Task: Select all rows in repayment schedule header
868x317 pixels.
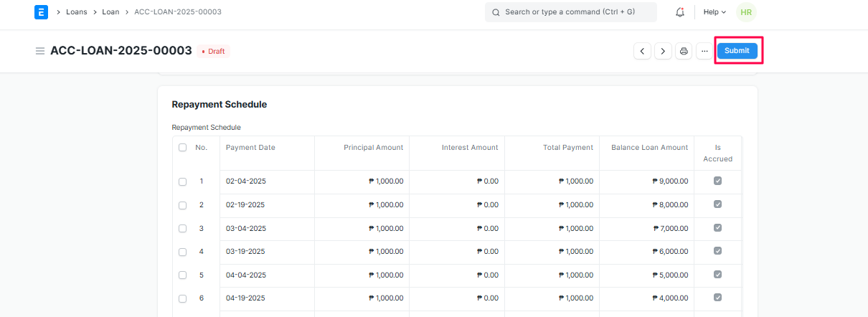Action: point(182,148)
